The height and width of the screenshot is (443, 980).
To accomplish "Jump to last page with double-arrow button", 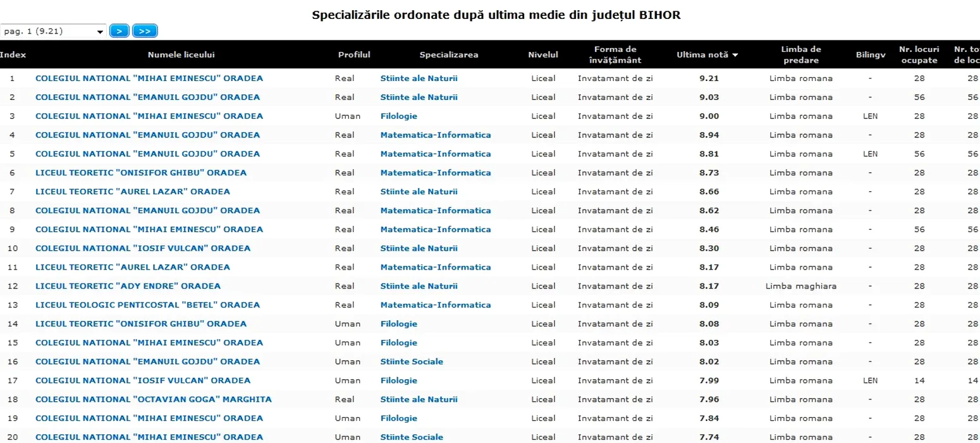I will [x=145, y=31].
